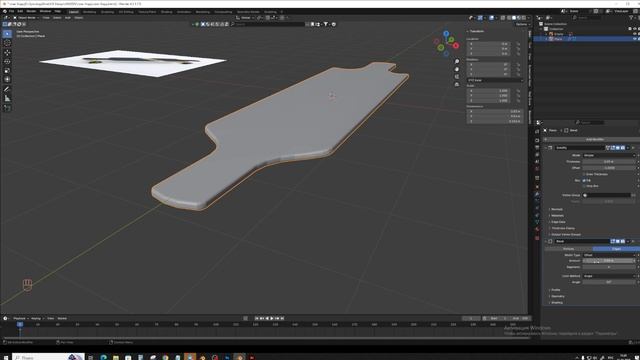Click Solidify Offset value slider
This screenshot has width=640, height=360.
(609, 168)
